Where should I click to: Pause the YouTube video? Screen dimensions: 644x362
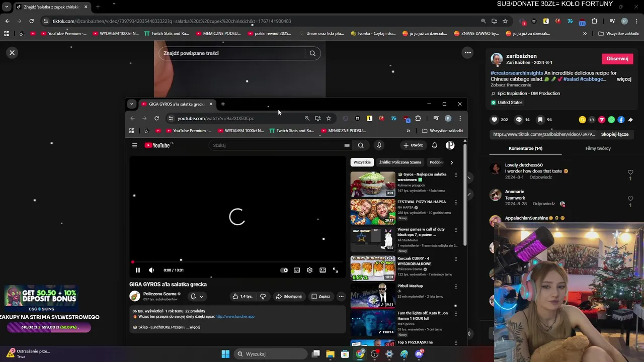[138, 270]
